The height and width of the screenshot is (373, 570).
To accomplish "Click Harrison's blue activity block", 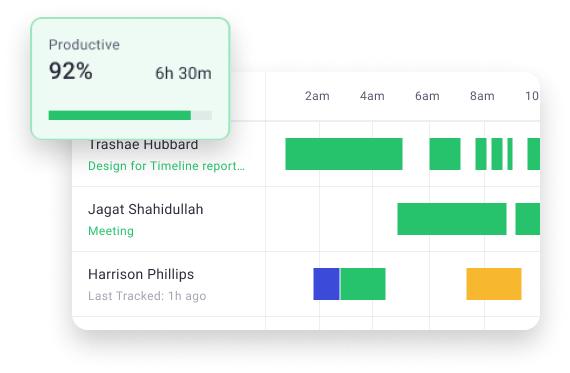I will [326, 284].
